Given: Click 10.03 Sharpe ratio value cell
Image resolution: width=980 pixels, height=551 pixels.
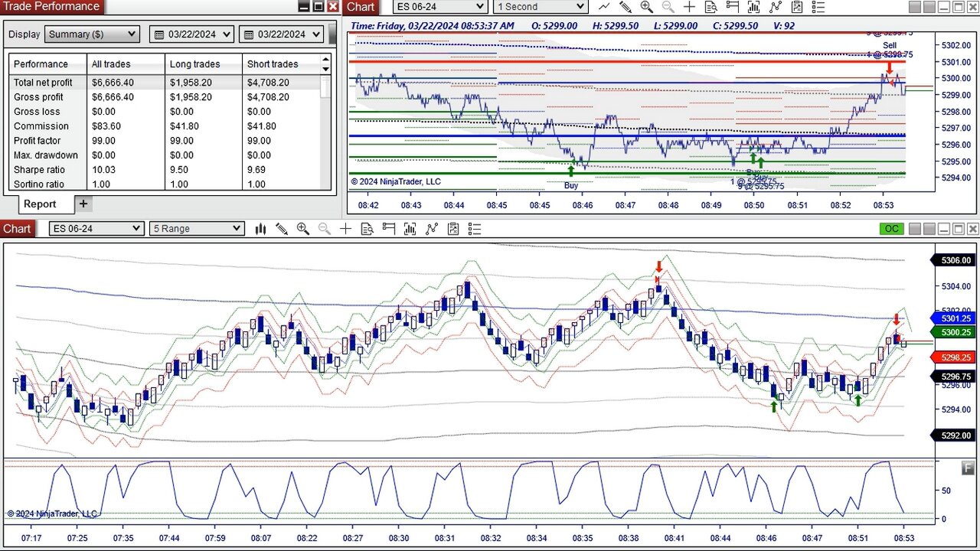Looking at the screenshot, I should coord(103,170).
